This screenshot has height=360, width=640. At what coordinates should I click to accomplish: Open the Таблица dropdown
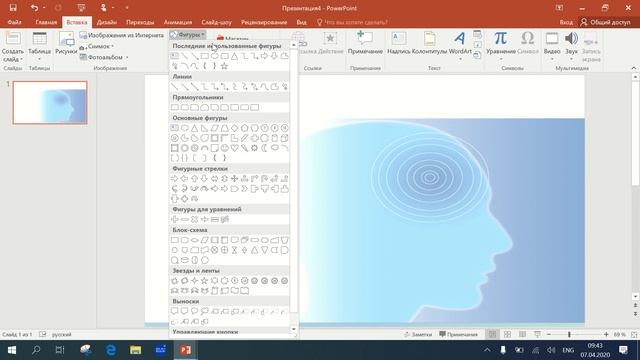[39, 55]
